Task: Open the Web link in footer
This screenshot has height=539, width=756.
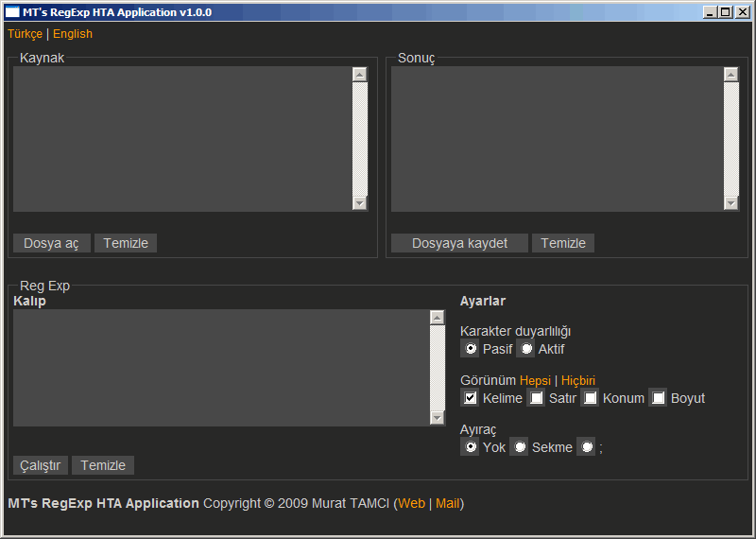Action: pyautogui.click(x=411, y=504)
